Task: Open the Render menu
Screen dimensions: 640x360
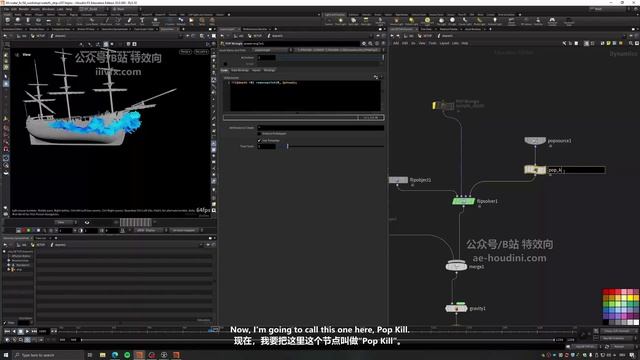Action: [x=24, y=9]
